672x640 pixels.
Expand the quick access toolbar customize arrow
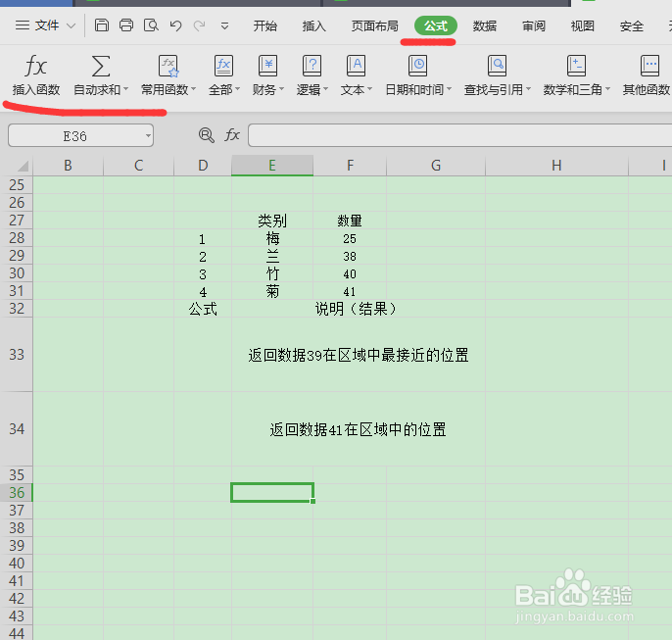(x=224, y=26)
